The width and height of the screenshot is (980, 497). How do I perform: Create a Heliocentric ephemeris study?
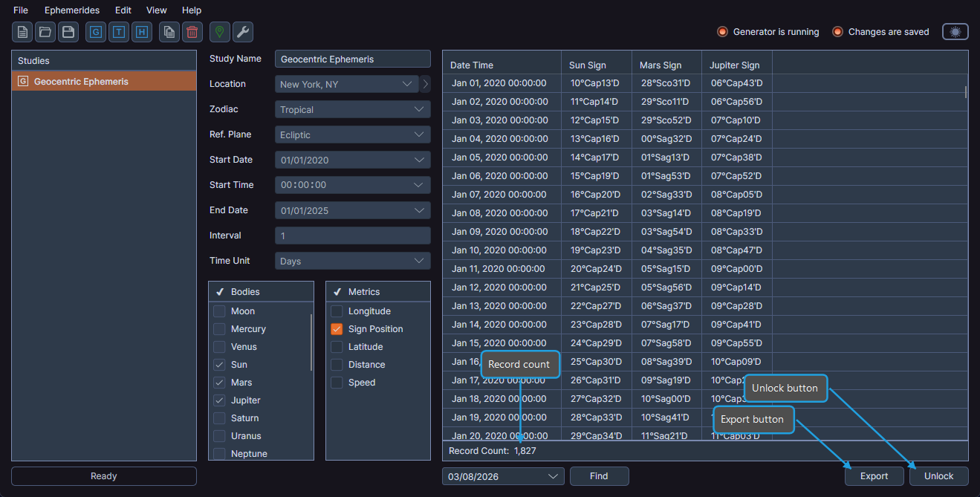click(141, 32)
